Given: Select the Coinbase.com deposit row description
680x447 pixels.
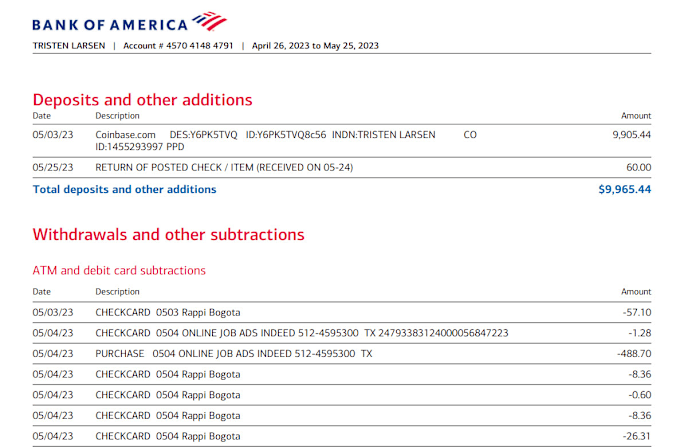Looking at the screenshot, I should click(286, 140).
